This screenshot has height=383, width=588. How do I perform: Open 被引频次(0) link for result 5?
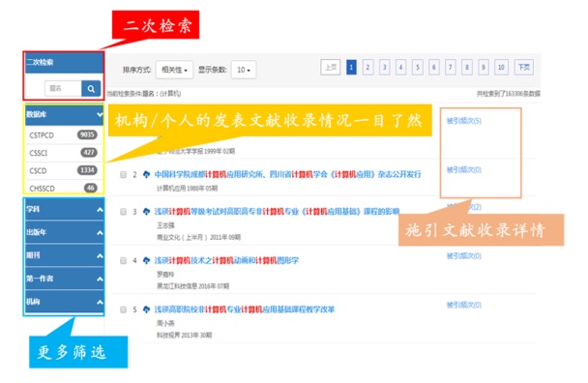coord(464,305)
